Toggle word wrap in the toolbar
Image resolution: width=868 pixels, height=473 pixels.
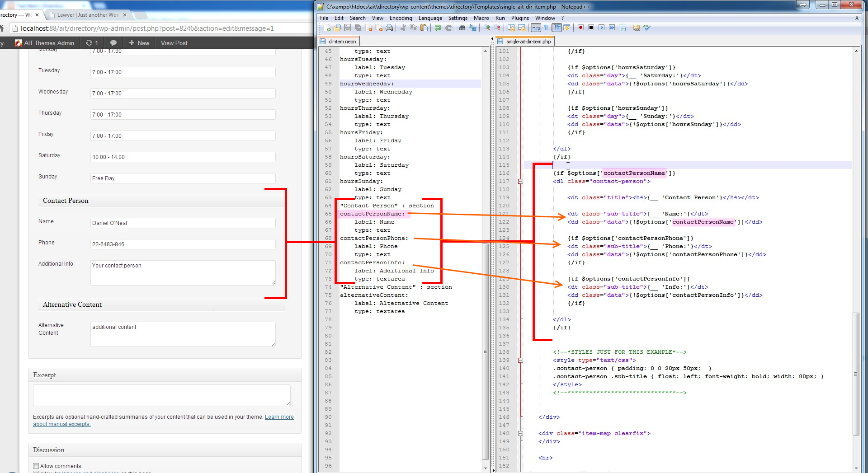click(x=536, y=28)
